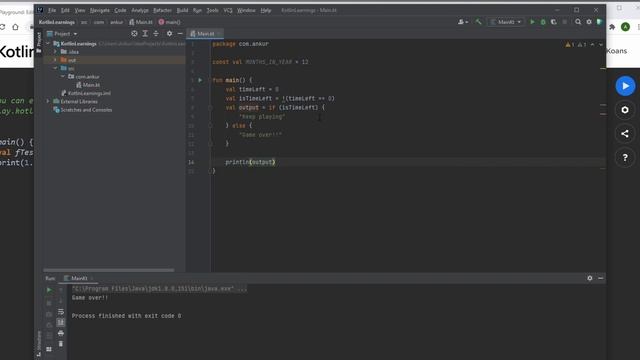Go to next highlighted error arrow

coord(601,44)
